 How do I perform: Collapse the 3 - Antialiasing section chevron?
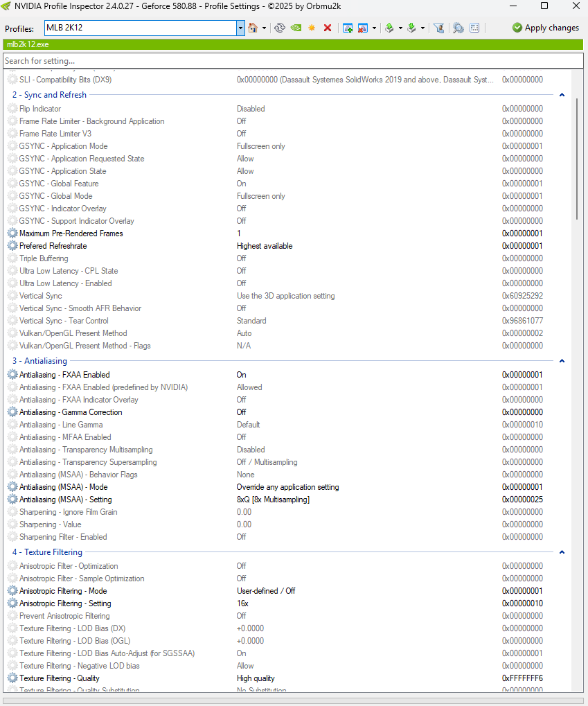coord(562,361)
